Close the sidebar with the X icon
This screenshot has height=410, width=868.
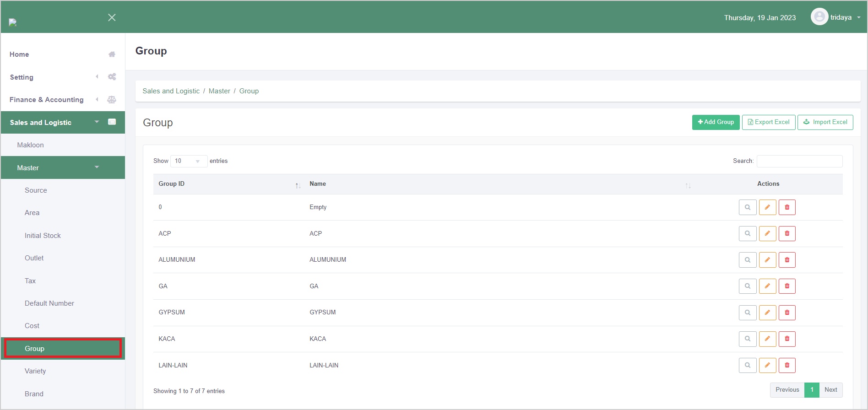[112, 17]
